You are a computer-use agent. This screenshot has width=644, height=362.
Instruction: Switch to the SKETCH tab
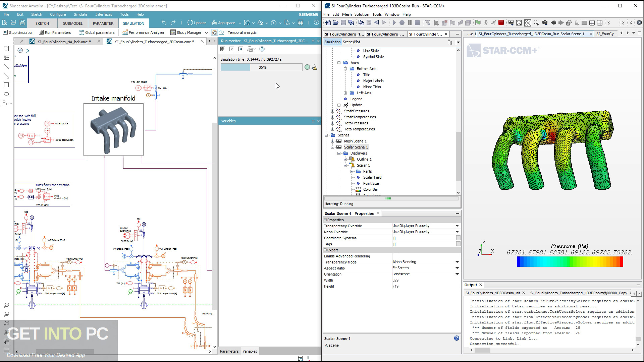42,23
